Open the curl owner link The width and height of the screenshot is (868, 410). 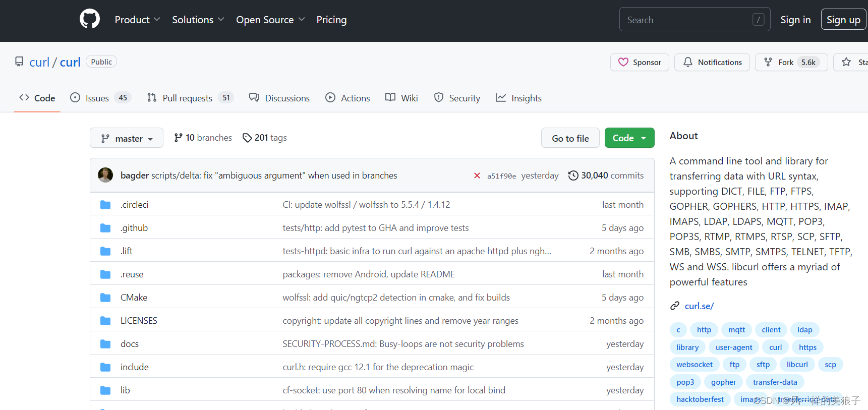click(x=39, y=62)
